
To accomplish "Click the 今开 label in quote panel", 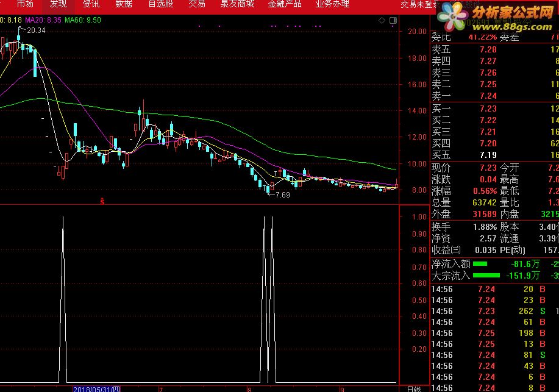I will pos(509,168).
